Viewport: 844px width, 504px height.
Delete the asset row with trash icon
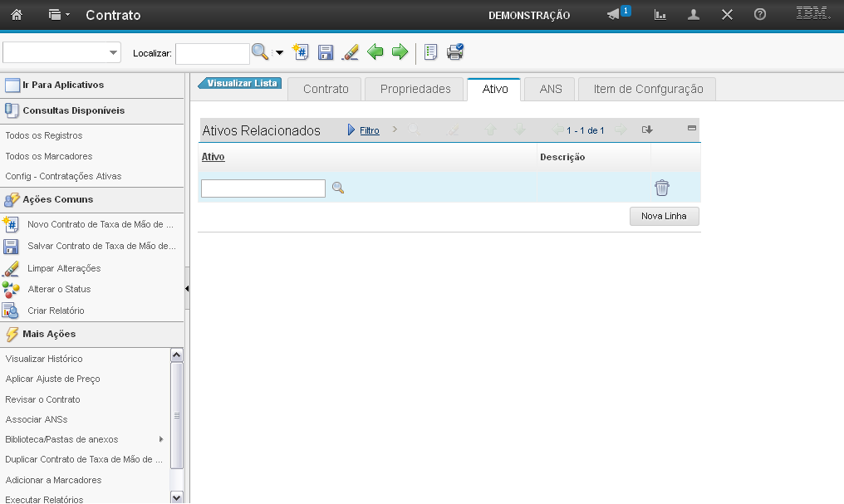click(661, 188)
